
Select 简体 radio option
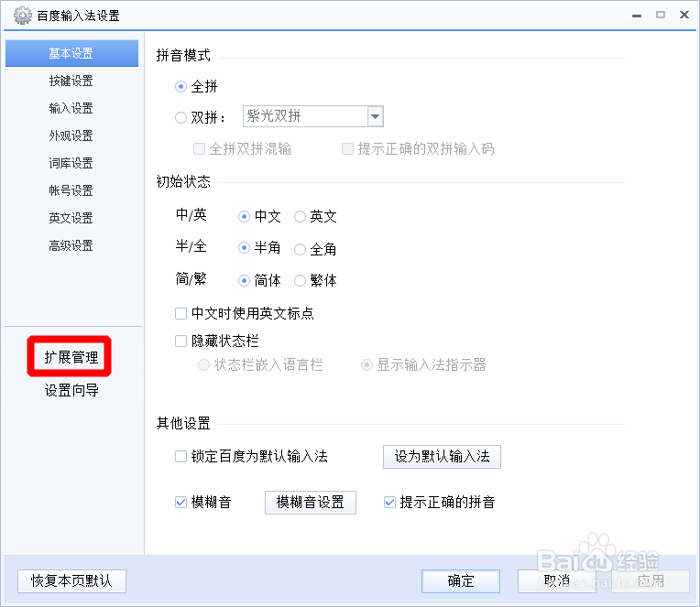pyautogui.click(x=244, y=280)
